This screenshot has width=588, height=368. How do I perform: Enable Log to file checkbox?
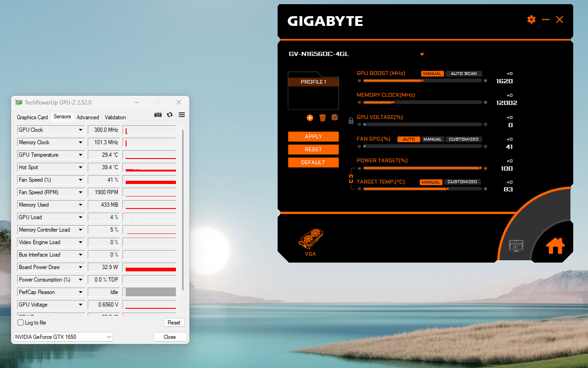(x=20, y=323)
